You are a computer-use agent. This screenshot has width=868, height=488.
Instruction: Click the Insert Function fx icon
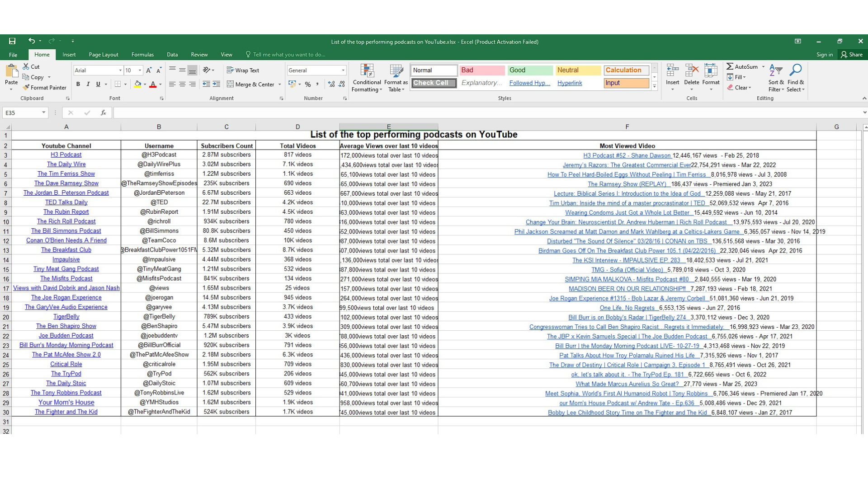point(103,113)
